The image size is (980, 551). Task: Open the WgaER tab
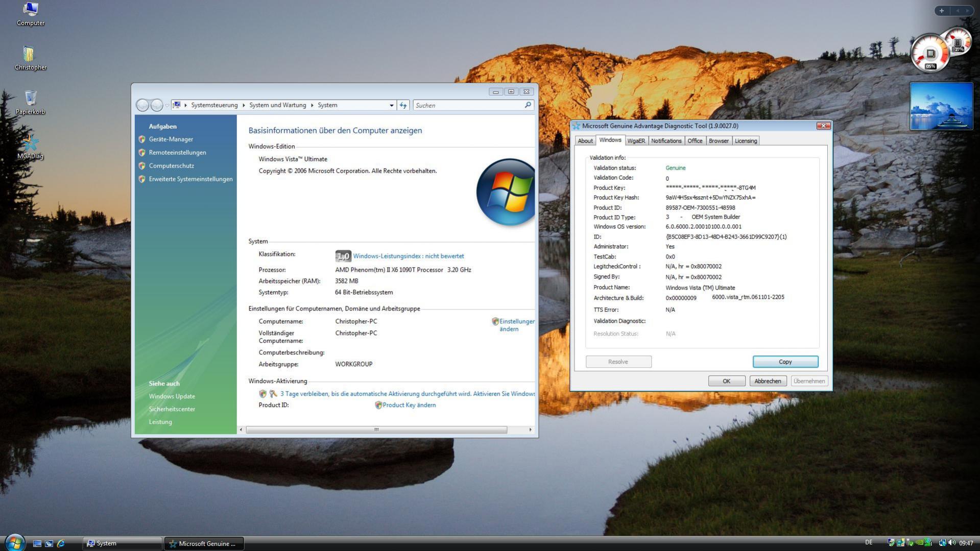point(636,141)
